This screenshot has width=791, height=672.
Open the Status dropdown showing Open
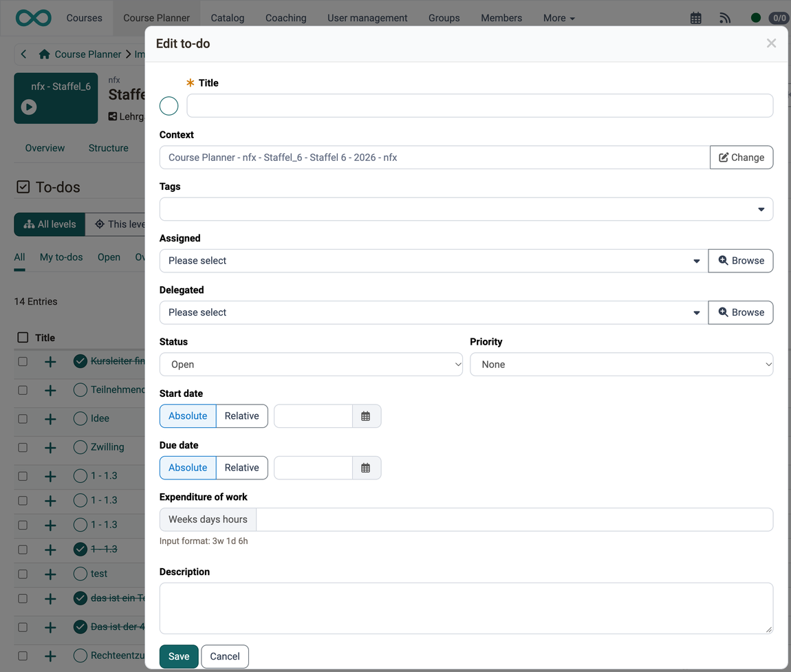click(311, 365)
